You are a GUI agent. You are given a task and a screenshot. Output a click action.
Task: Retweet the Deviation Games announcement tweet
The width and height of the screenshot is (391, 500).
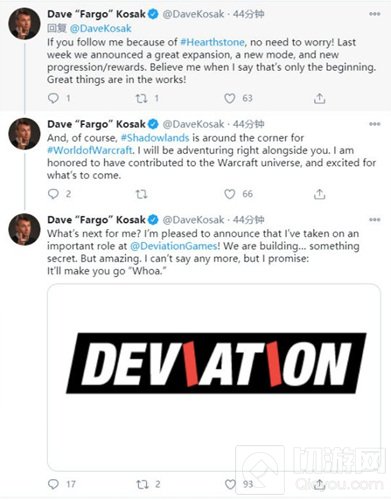pos(142,484)
